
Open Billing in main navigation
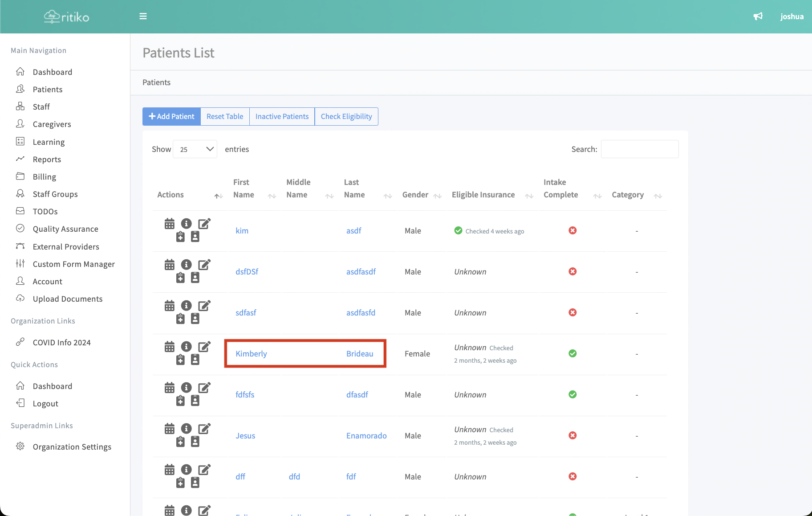pos(45,177)
